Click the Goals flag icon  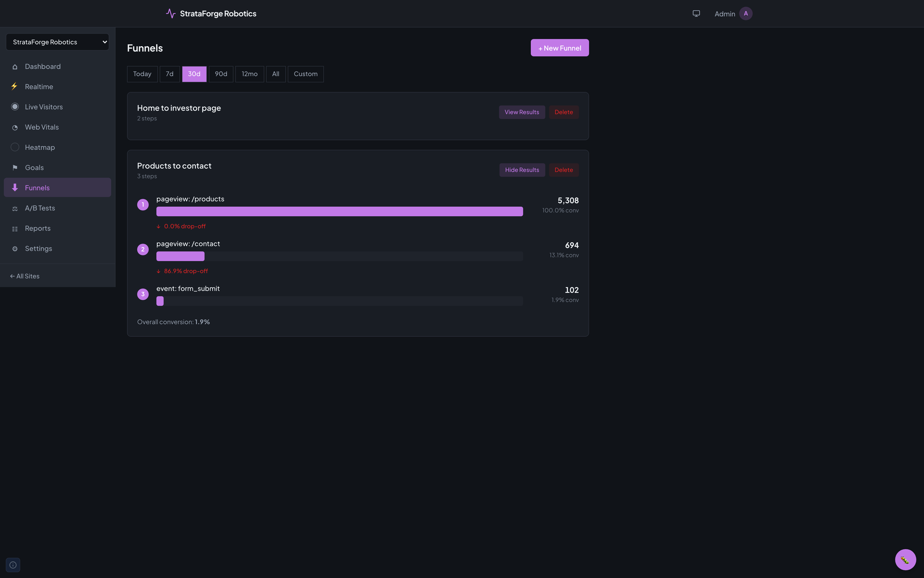[x=15, y=168]
